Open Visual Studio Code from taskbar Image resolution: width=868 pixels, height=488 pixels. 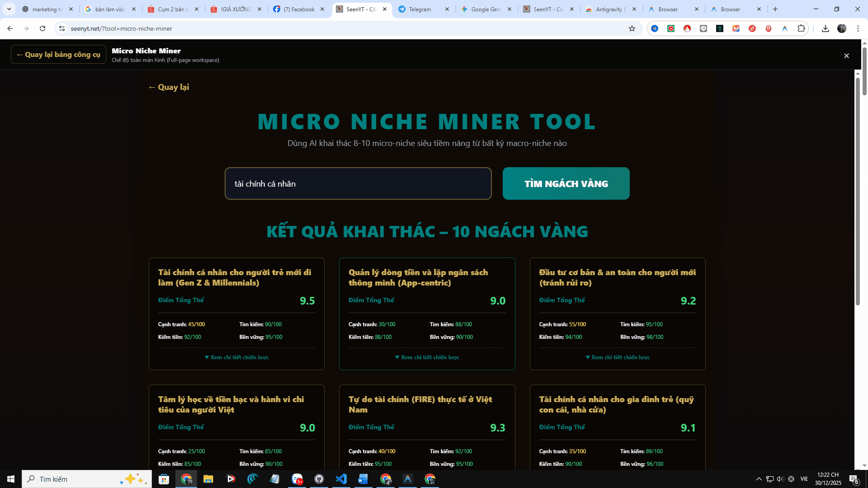[341, 479]
